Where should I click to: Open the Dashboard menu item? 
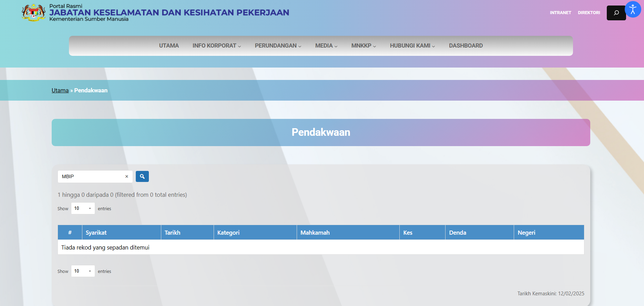point(466,46)
